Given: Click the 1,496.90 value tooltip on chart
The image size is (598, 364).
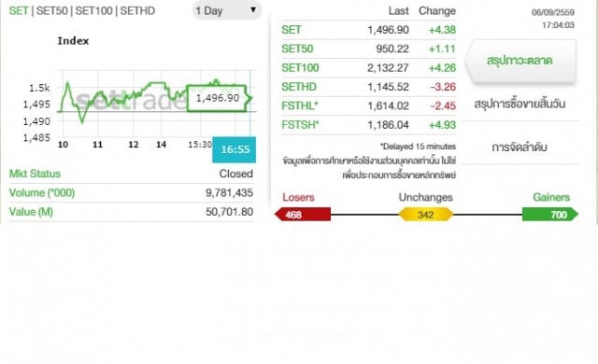Looking at the screenshot, I should pyautogui.click(x=218, y=98).
